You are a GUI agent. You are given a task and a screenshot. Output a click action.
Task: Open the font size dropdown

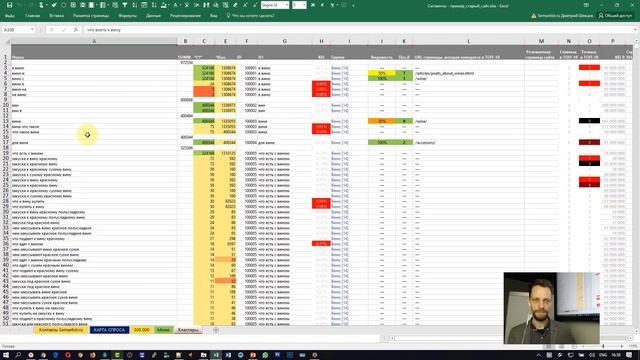[304, 5]
